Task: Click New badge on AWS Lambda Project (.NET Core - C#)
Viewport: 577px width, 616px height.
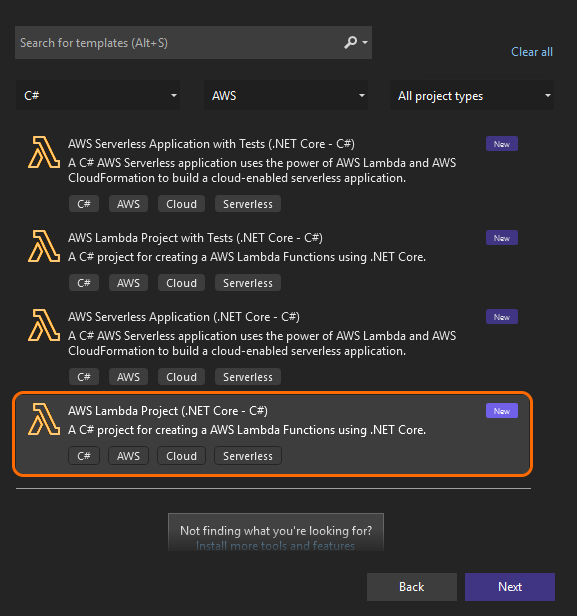Action: [502, 411]
